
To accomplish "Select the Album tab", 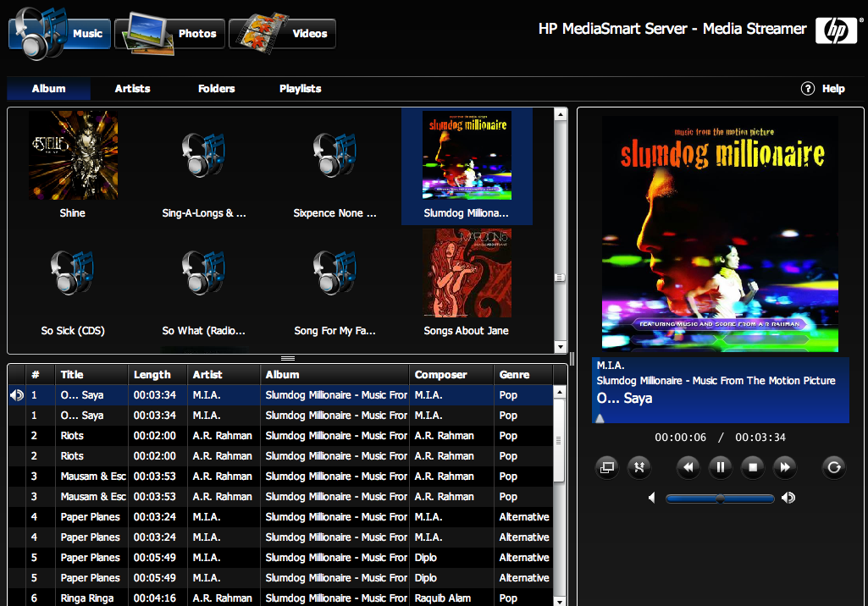I will click(x=49, y=89).
